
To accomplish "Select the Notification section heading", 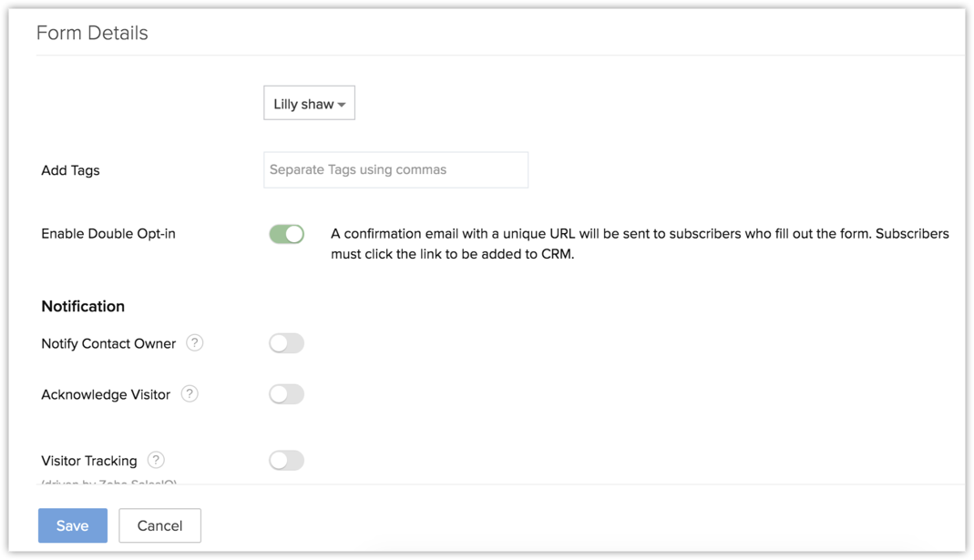I will click(x=83, y=306).
